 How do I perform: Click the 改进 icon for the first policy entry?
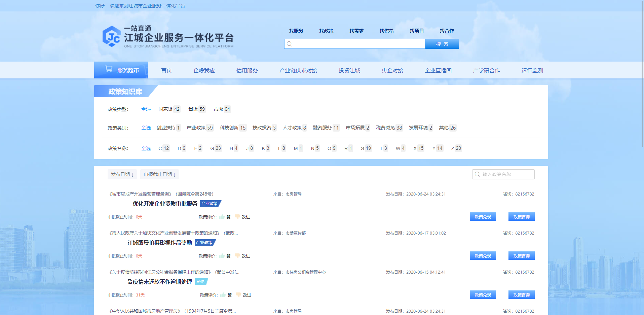pyautogui.click(x=237, y=217)
